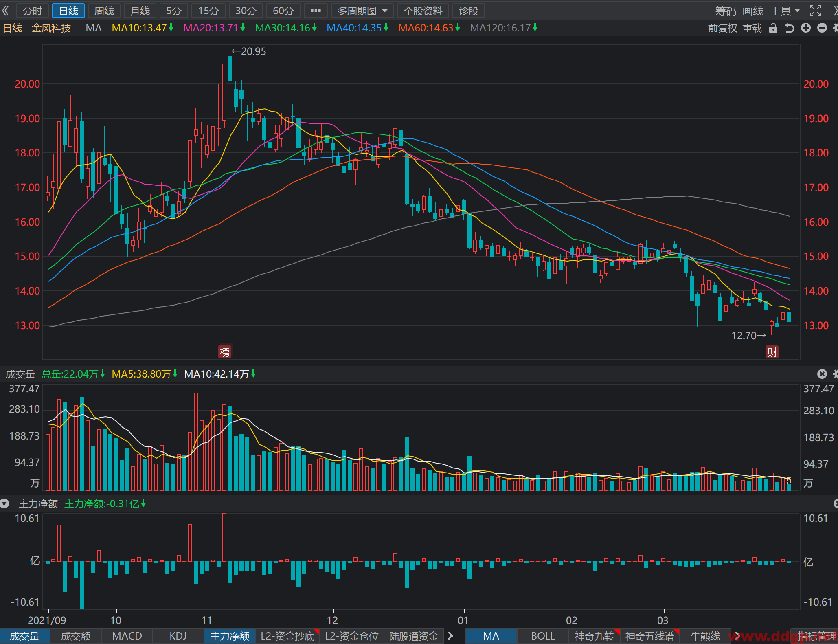Click the red 榜 marker on chart
Screen dimensions: 838x644
[x=225, y=352]
